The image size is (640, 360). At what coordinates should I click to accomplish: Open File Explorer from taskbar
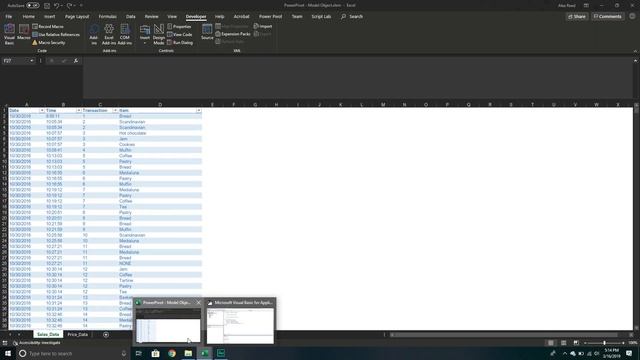pyautogui.click(x=188, y=353)
